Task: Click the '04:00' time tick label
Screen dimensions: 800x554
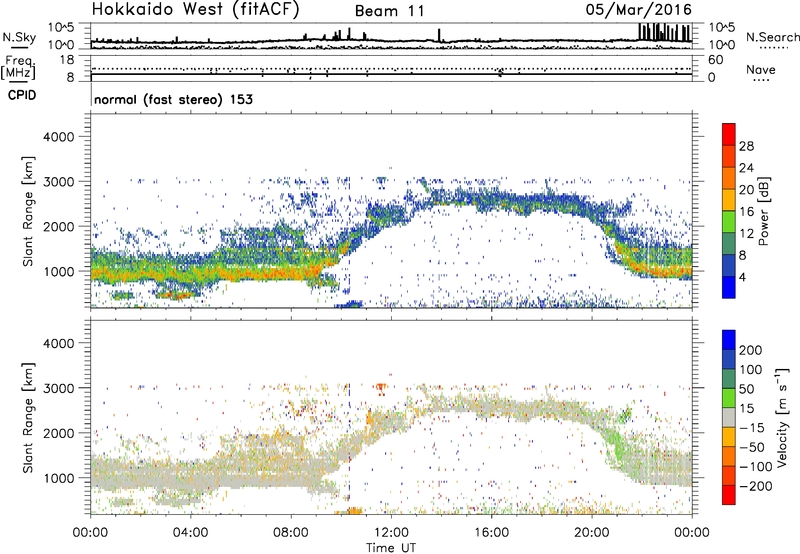Action: point(190,533)
